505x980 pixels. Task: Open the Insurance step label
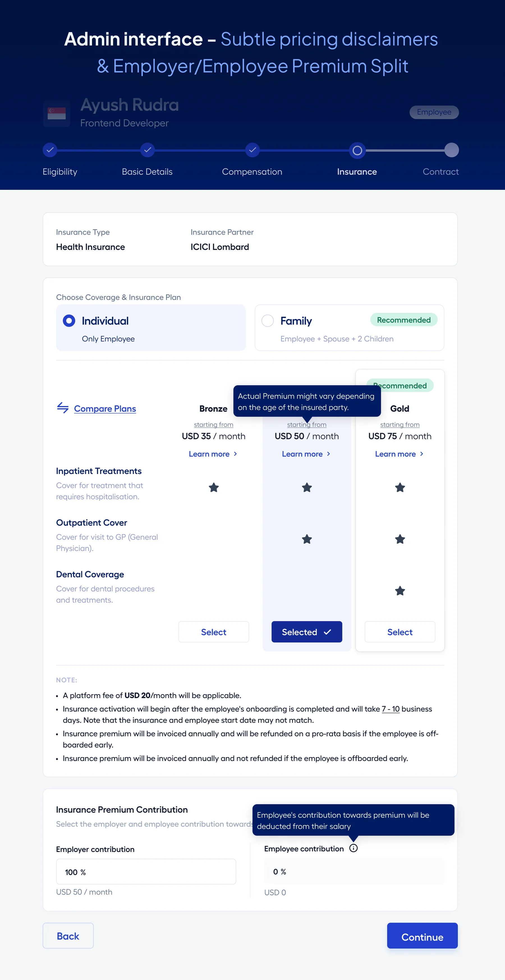click(x=357, y=172)
